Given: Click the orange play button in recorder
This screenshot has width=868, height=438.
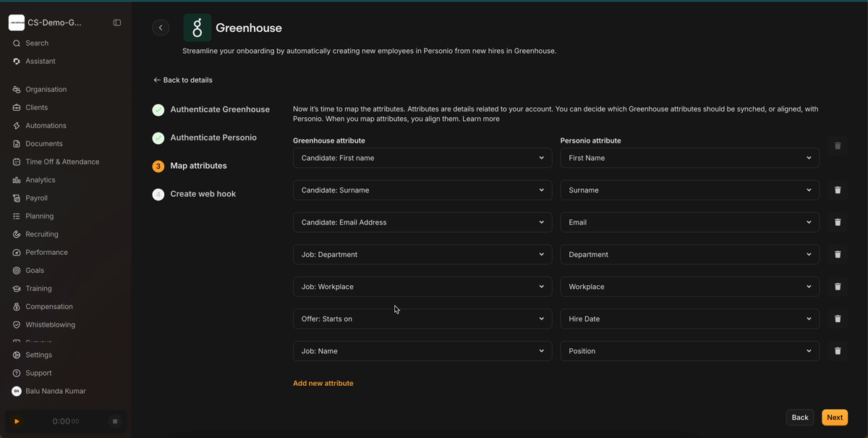Looking at the screenshot, I should point(17,421).
